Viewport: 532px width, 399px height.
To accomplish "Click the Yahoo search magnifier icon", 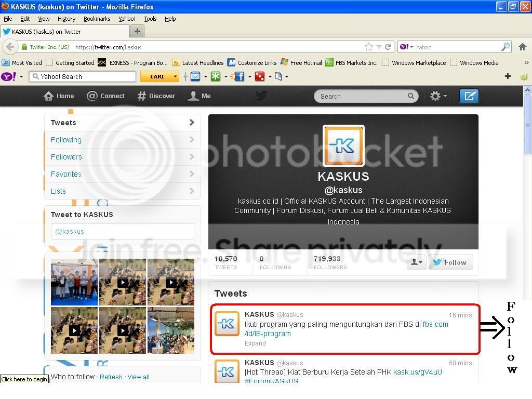I will coord(506,47).
